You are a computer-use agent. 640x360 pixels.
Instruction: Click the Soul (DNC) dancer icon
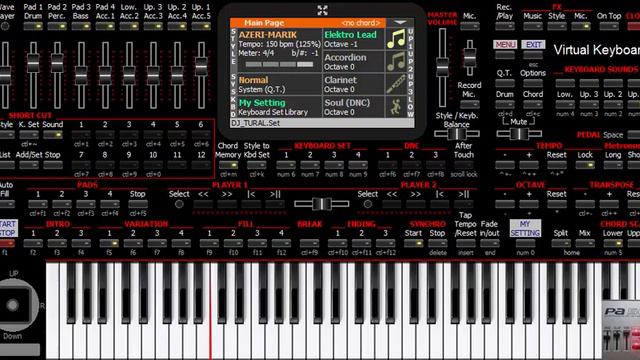tap(396, 107)
